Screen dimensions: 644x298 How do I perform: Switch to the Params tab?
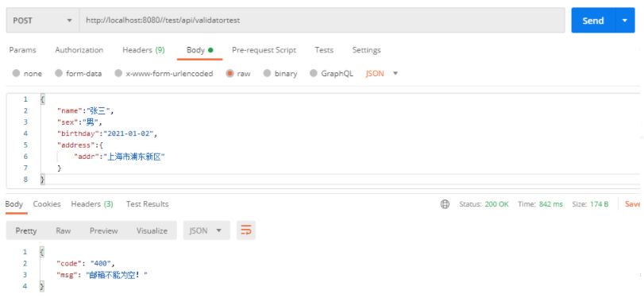coord(22,50)
